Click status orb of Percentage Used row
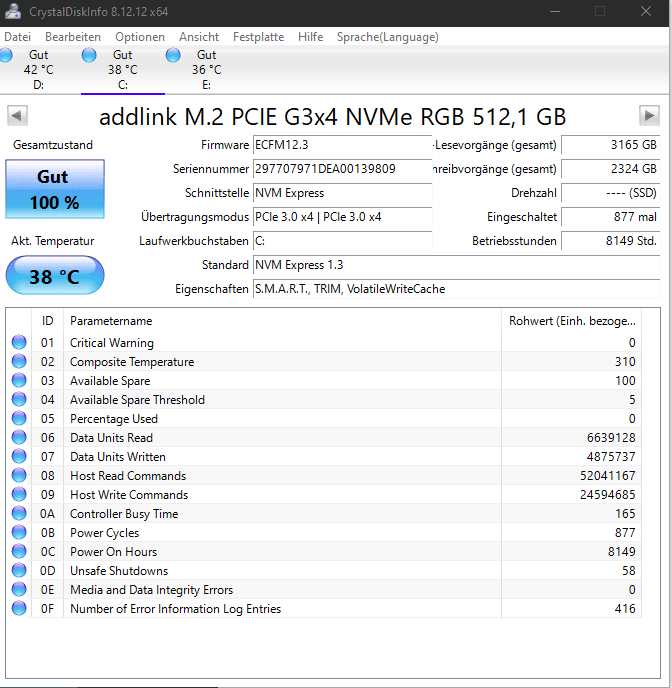The width and height of the screenshot is (672, 688). pos(19,418)
